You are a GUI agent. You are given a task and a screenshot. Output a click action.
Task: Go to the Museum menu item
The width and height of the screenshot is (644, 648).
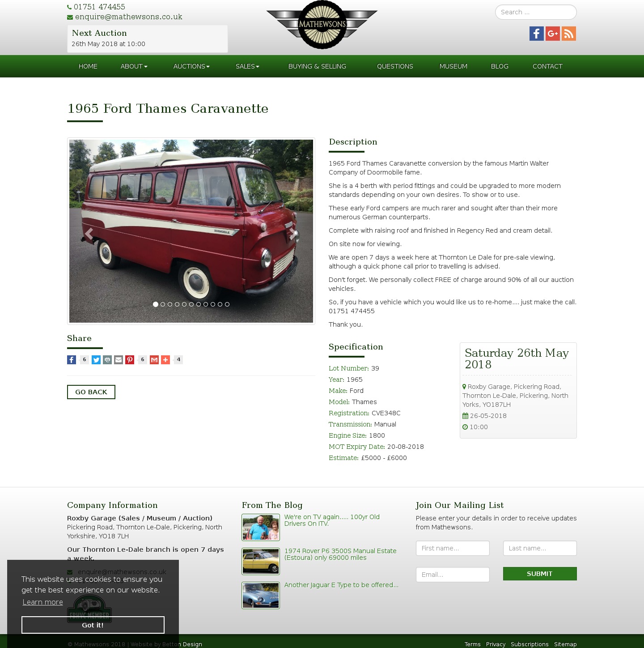pos(453,66)
